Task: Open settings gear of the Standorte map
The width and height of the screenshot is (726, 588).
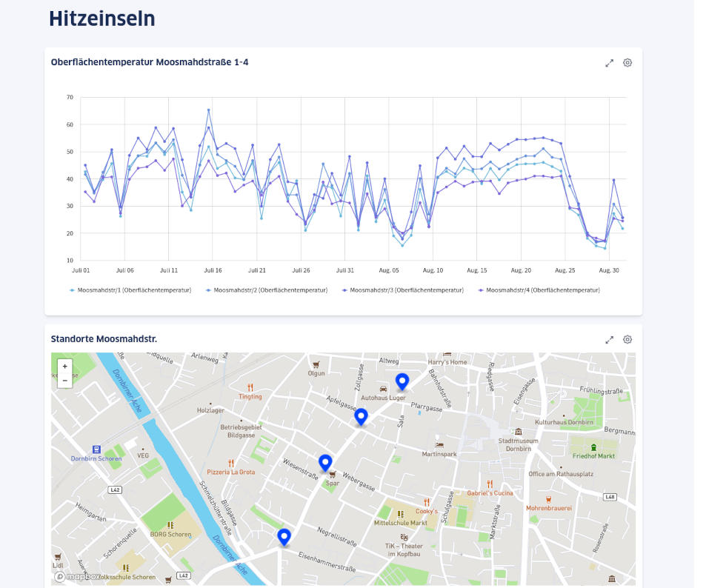Action: [627, 340]
